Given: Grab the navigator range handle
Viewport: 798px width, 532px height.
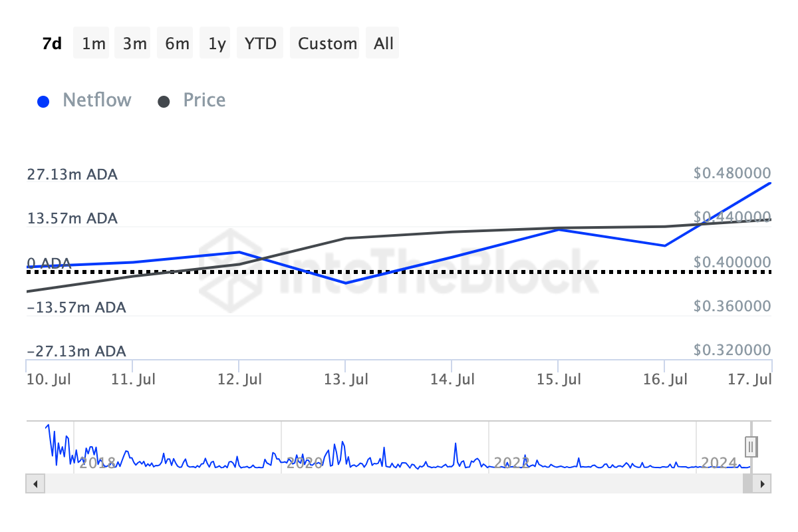Looking at the screenshot, I should pos(751,446).
